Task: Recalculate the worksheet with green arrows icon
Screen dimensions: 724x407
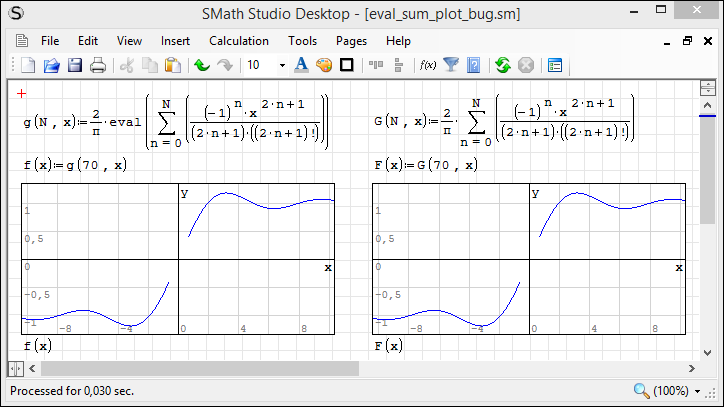Action: click(503, 66)
